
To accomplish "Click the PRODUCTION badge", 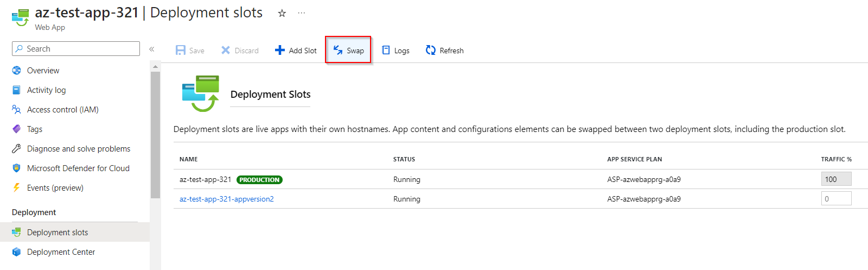I will click(259, 180).
